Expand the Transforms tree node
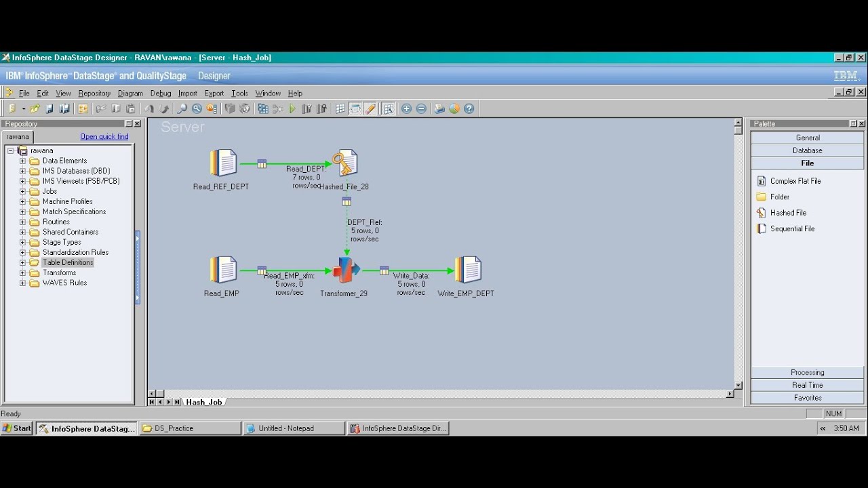 click(x=22, y=272)
